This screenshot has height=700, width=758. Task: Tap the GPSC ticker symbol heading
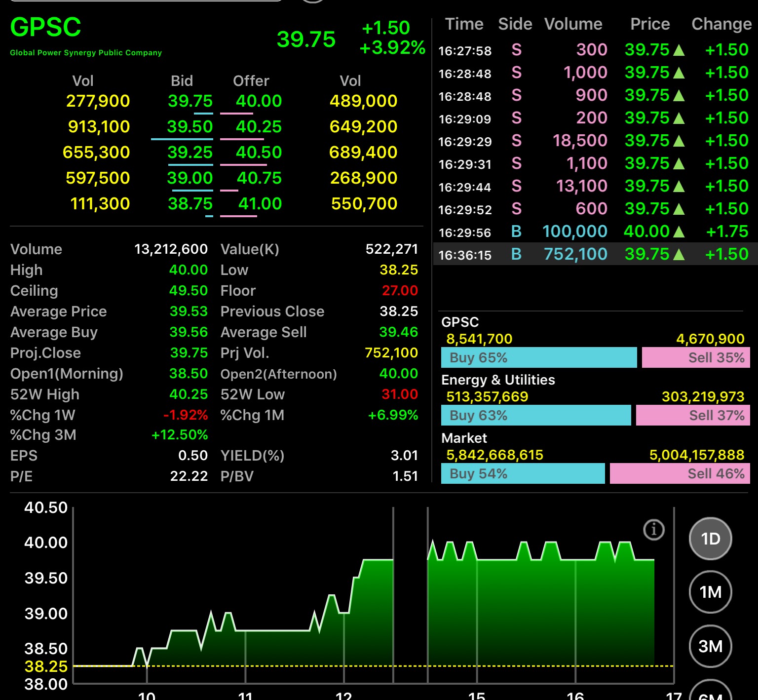tap(46, 27)
